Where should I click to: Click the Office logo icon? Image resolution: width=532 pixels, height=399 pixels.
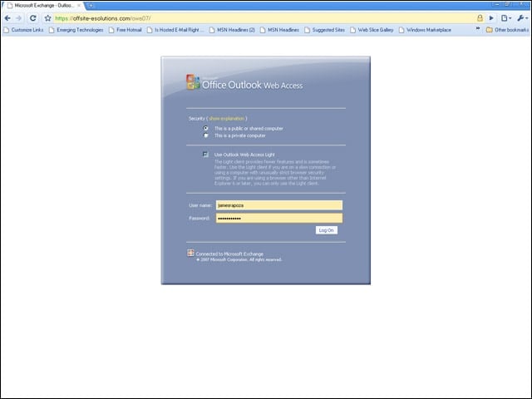point(193,82)
